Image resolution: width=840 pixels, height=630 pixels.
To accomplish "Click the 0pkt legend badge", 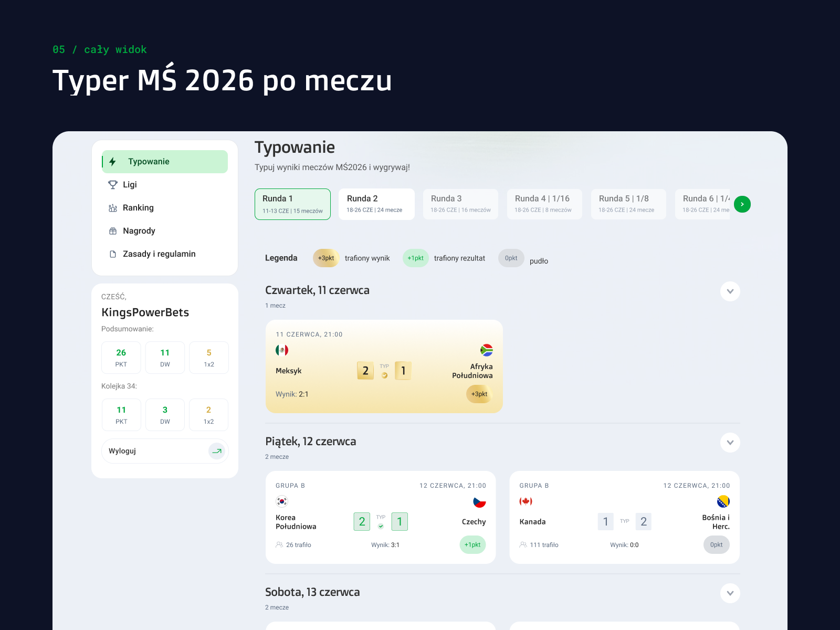I will pyautogui.click(x=511, y=258).
